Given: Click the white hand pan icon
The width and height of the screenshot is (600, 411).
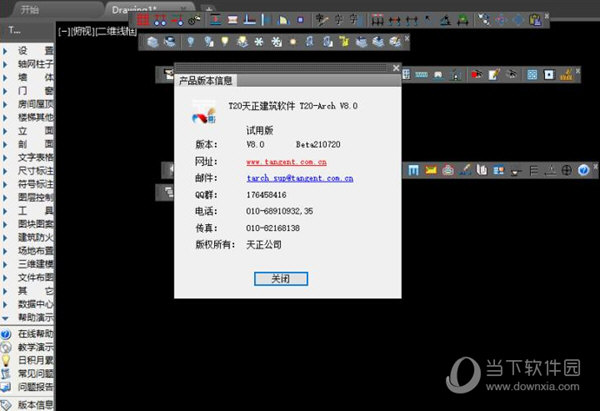Looking at the screenshot, I should [x=482, y=170].
